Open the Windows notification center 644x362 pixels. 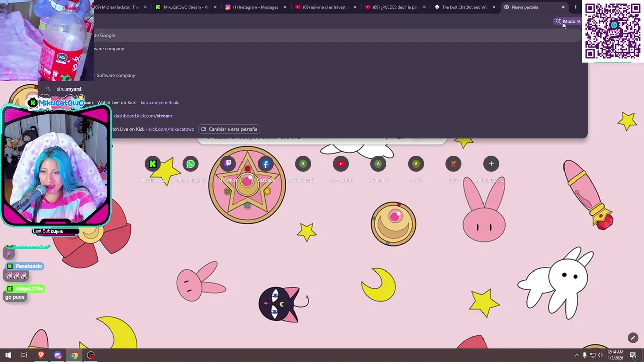click(633, 356)
